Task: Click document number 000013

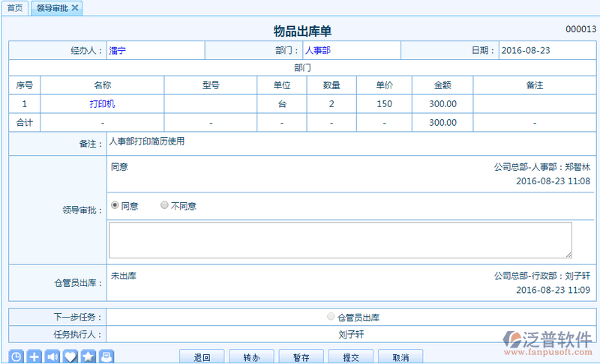Action: tap(580, 29)
